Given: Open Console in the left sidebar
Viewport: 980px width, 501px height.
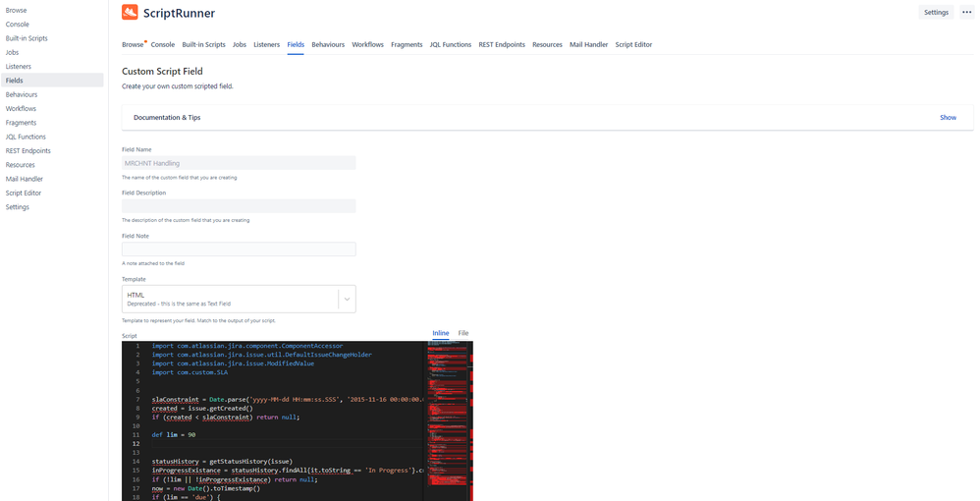Looking at the screenshot, I should [18, 25].
